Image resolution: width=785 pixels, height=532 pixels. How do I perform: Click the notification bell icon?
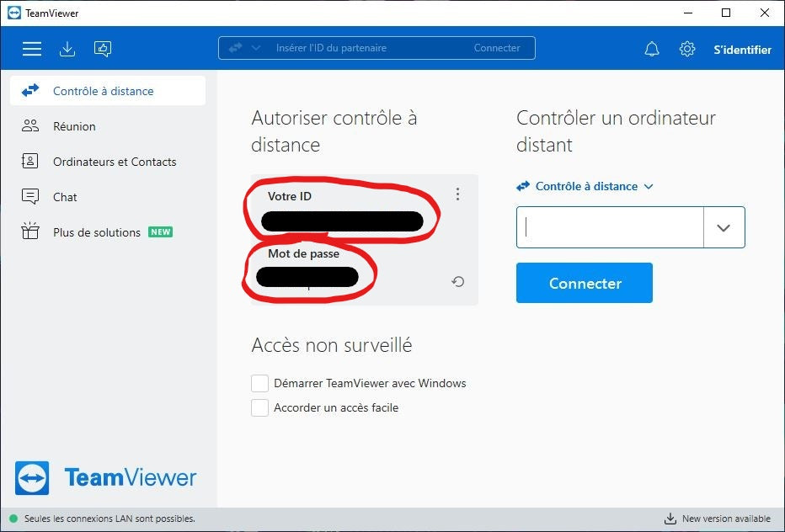click(x=651, y=49)
